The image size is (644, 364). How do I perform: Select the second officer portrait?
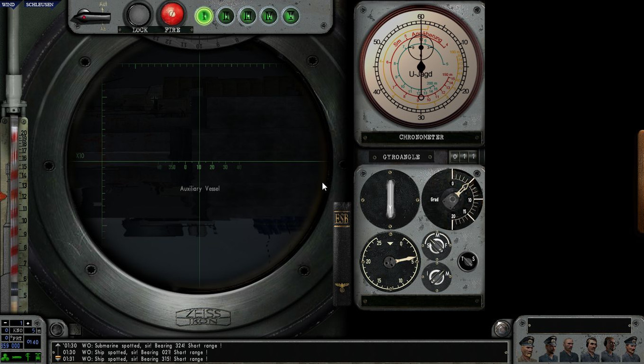[x=548, y=349]
